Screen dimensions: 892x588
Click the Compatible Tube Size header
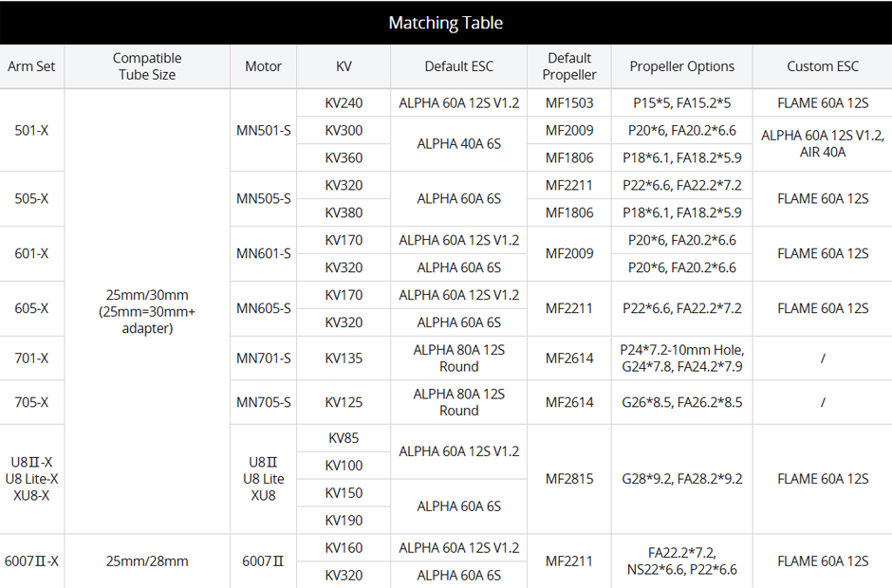click(147, 66)
